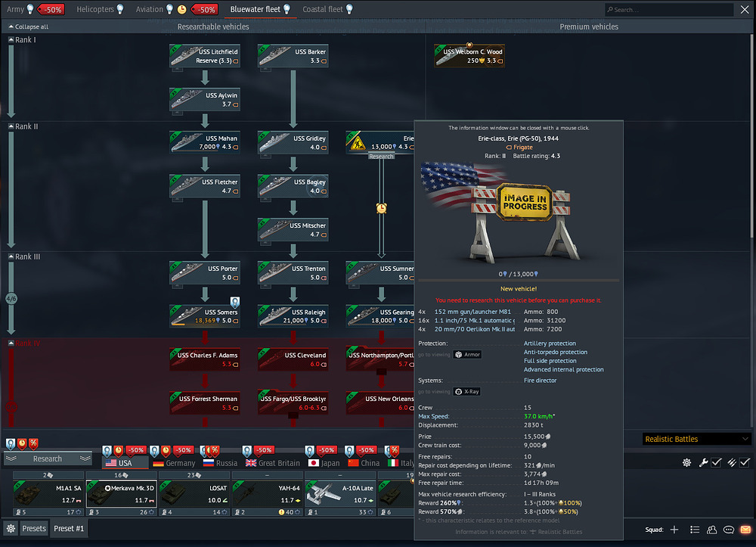Select the Japan nation tab

click(324, 463)
